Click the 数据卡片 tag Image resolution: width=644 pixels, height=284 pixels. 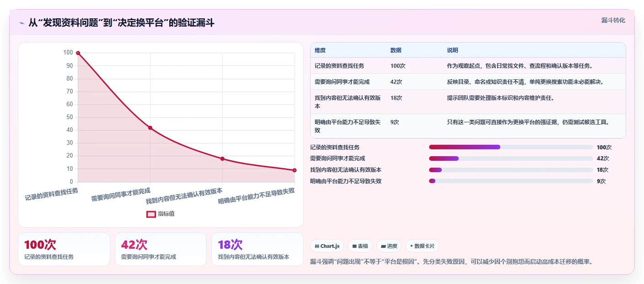point(422,246)
